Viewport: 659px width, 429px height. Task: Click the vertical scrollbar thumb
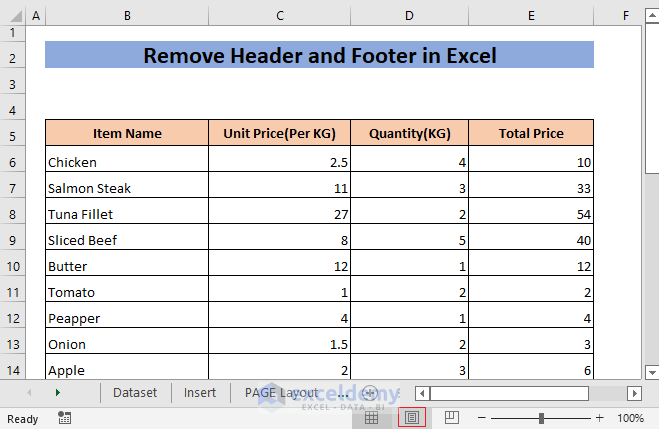652,98
